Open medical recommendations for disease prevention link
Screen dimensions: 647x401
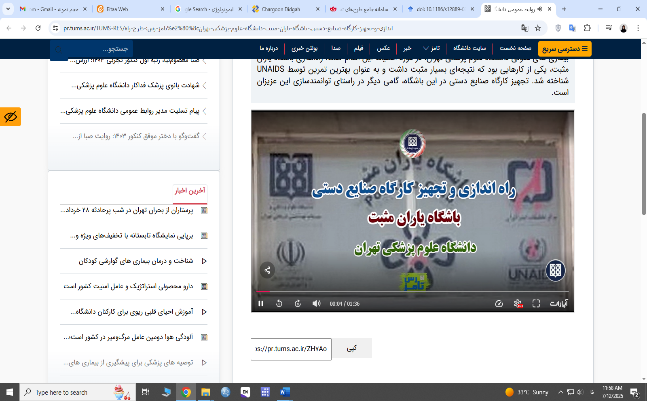click(x=128, y=362)
